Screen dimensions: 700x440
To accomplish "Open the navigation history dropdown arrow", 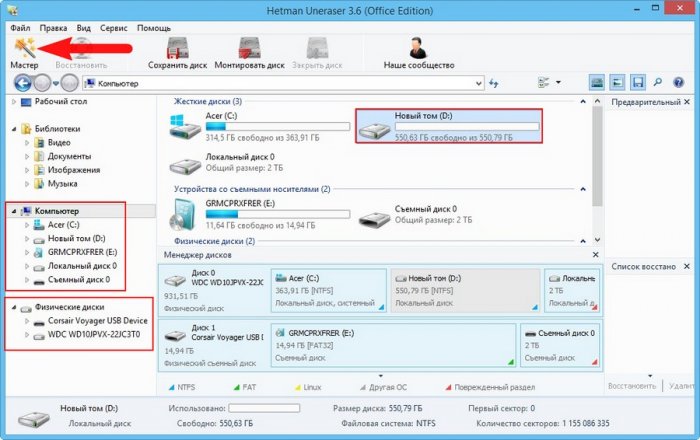I will (x=56, y=83).
